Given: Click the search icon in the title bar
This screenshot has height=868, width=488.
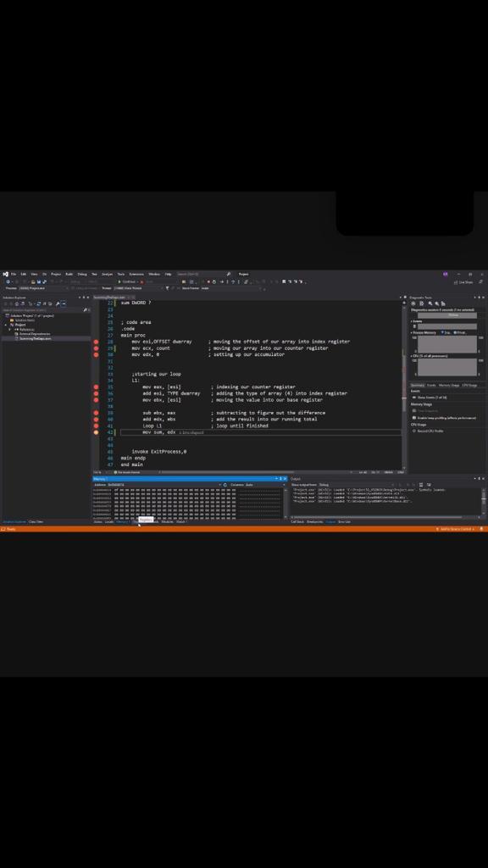Looking at the screenshot, I should point(229,274).
